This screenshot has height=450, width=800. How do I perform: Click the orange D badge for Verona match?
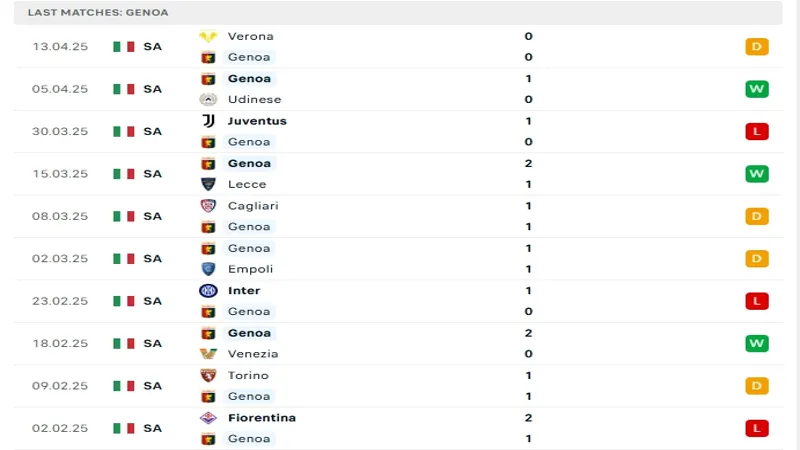756,47
